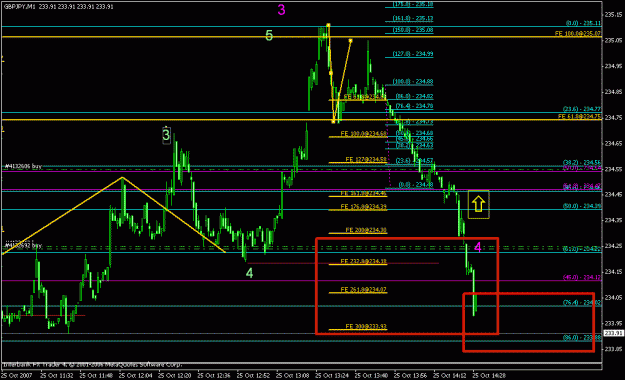Click the 25 Oct 11:32 time axis label

[x=57, y=376]
